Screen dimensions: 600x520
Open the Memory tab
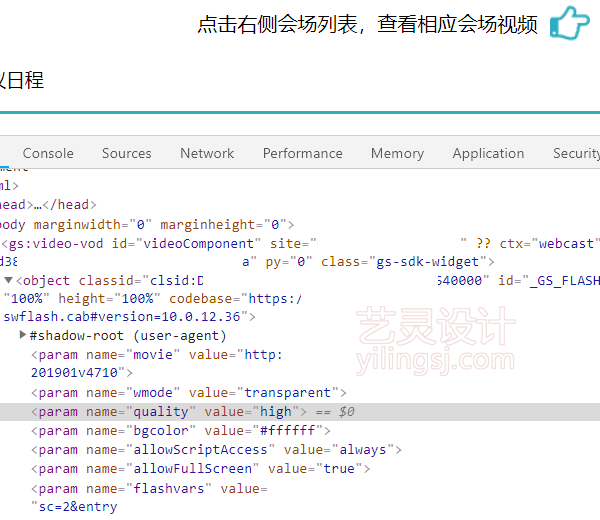pos(397,153)
